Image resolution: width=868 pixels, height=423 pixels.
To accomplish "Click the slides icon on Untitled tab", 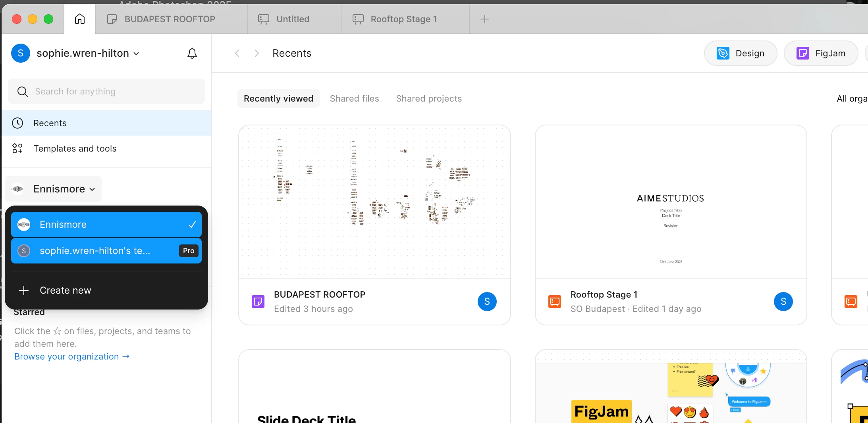I will pos(264,19).
